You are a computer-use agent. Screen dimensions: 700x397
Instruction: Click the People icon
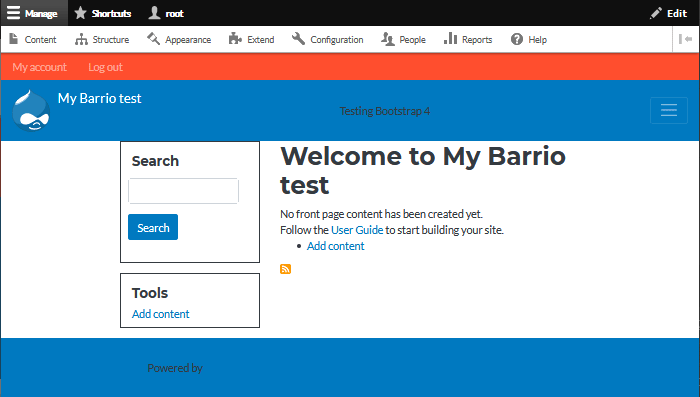388,39
